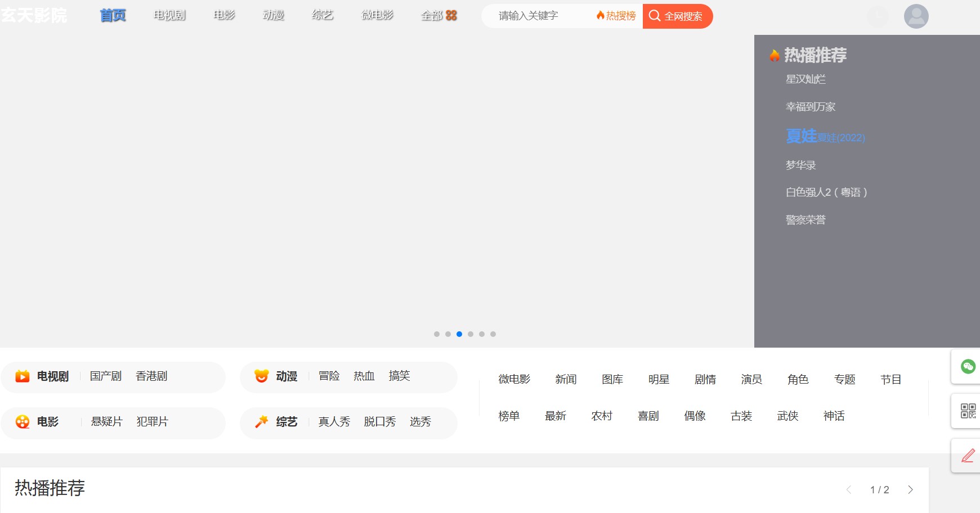Click the 图库 tag link

click(x=612, y=380)
